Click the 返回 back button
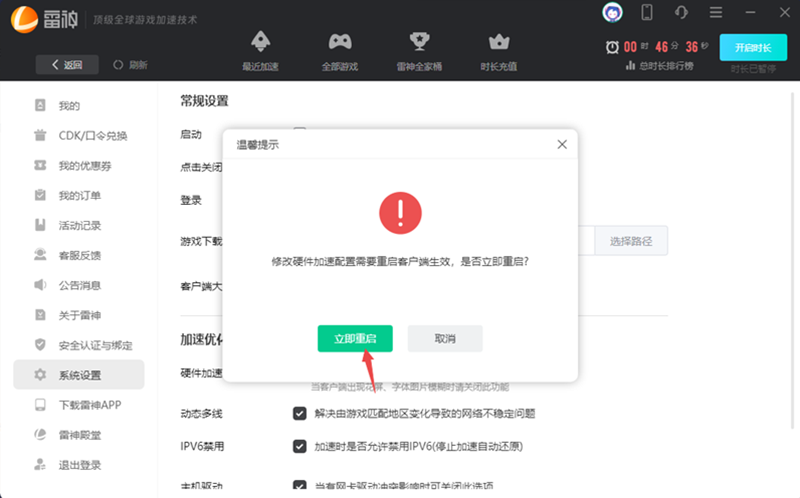 [x=67, y=65]
